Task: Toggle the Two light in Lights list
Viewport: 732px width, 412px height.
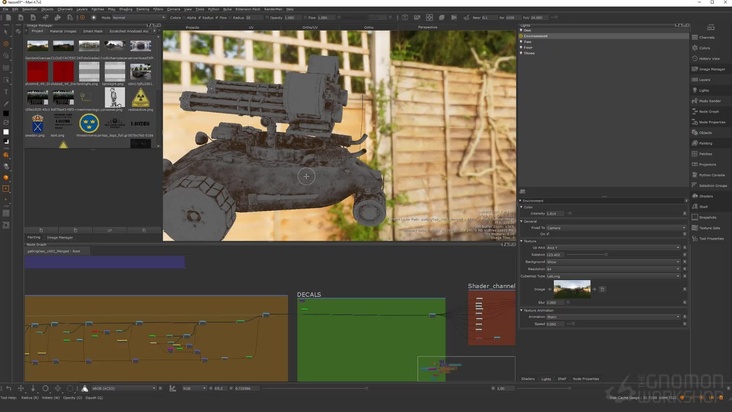Action: point(521,42)
